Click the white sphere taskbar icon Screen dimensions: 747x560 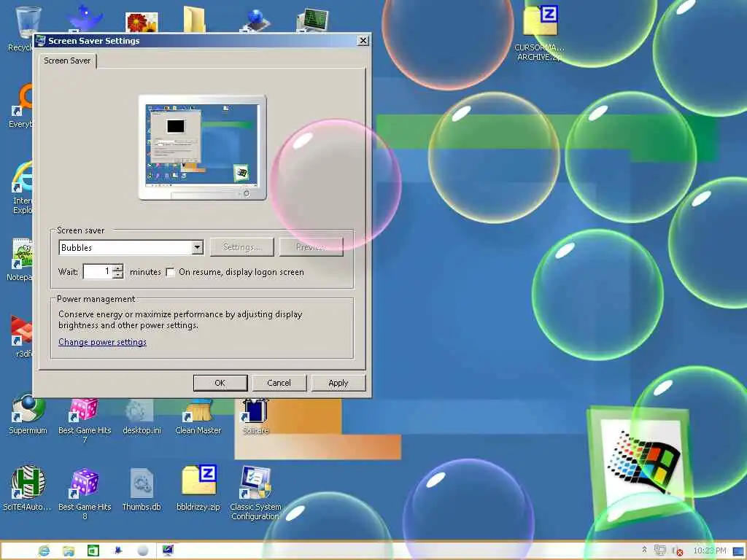pos(143,551)
